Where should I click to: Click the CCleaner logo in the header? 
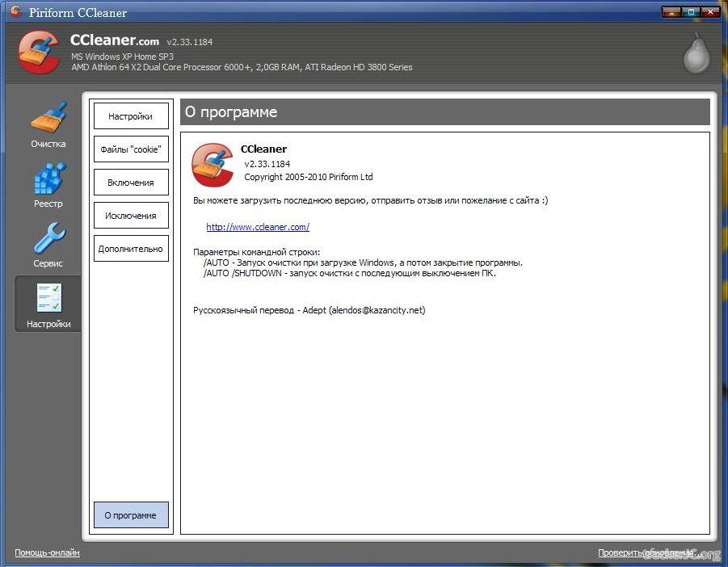pos(39,53)
